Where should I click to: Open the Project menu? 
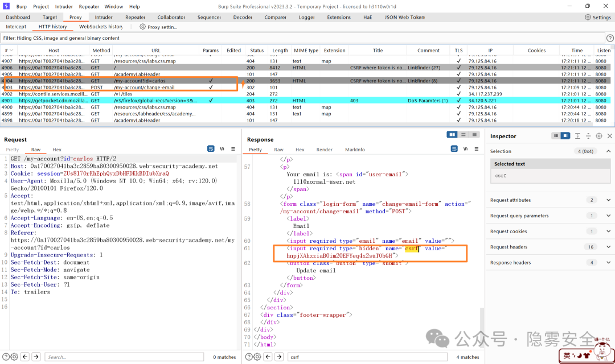41,6
